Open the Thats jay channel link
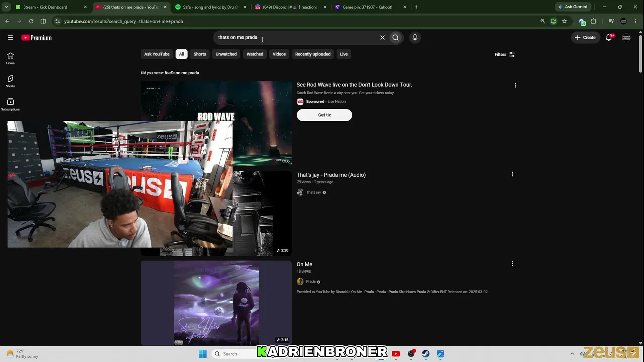The height and width of the screenshot is (362, 644). 313,192
